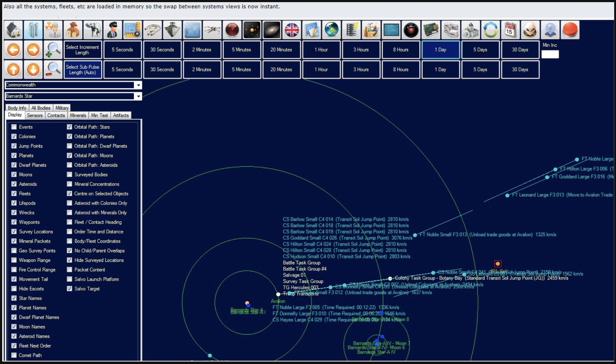Image resolution: width=616 pixels, height=364 pixels.
Task: Click 30 Seconds in the Increment Length row
Action: (x=162, y=50)
